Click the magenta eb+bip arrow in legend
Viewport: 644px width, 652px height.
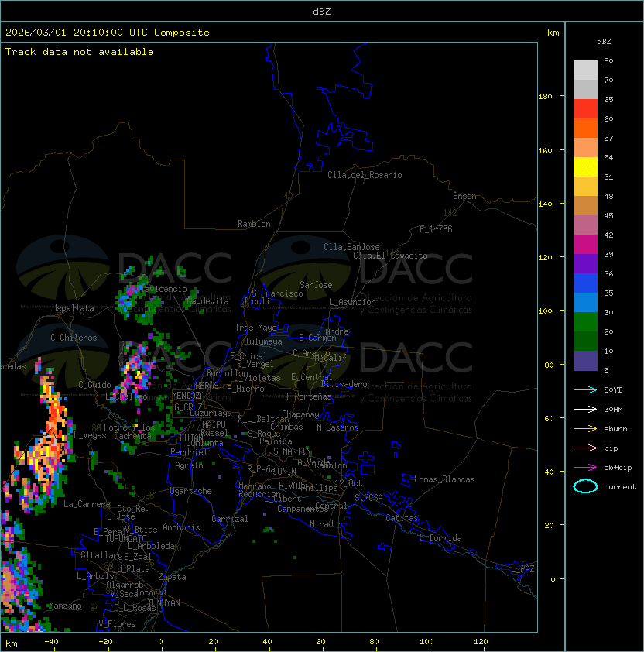pyautogui.click(x=585, y=468)
